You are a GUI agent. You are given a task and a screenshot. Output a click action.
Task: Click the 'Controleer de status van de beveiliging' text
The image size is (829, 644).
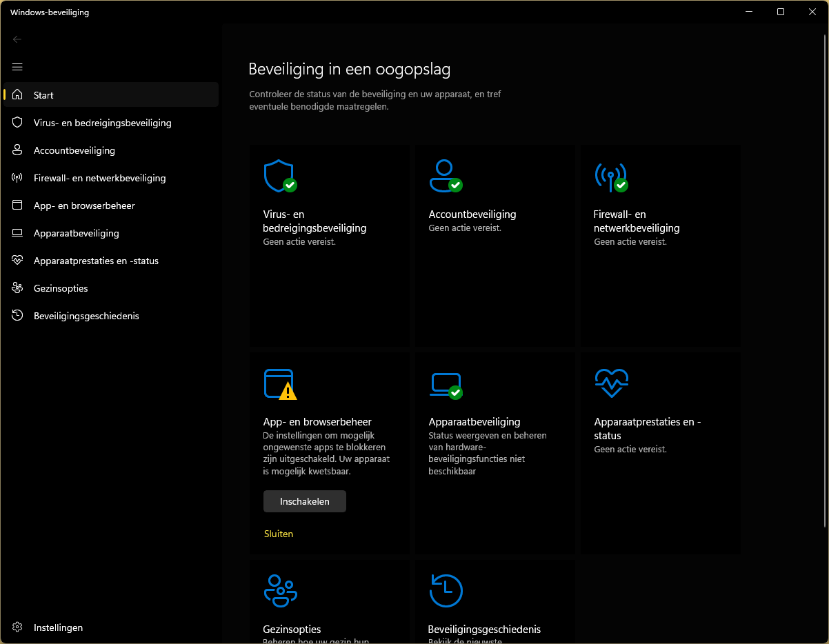coord(375,101)
